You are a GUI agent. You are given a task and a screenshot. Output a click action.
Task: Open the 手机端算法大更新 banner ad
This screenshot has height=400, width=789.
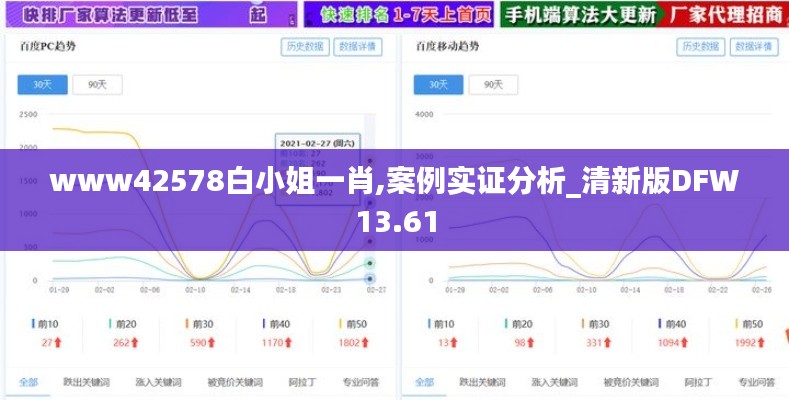tap(645, 14)
